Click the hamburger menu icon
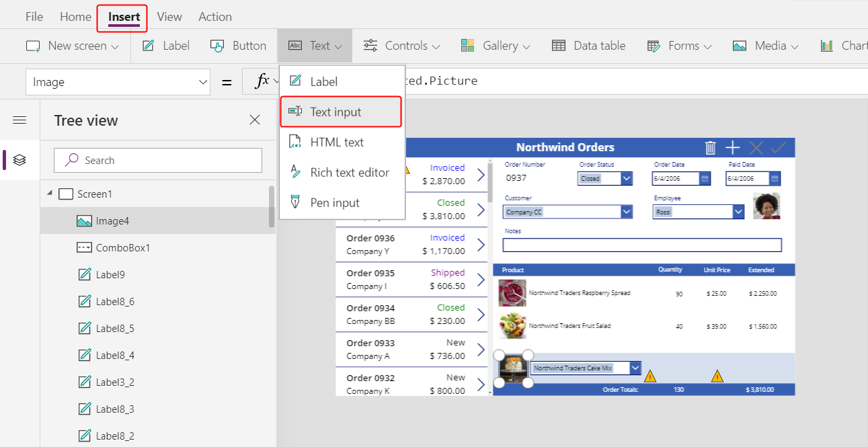The width and height of the screenshot is (868, 447). (19, 120)
